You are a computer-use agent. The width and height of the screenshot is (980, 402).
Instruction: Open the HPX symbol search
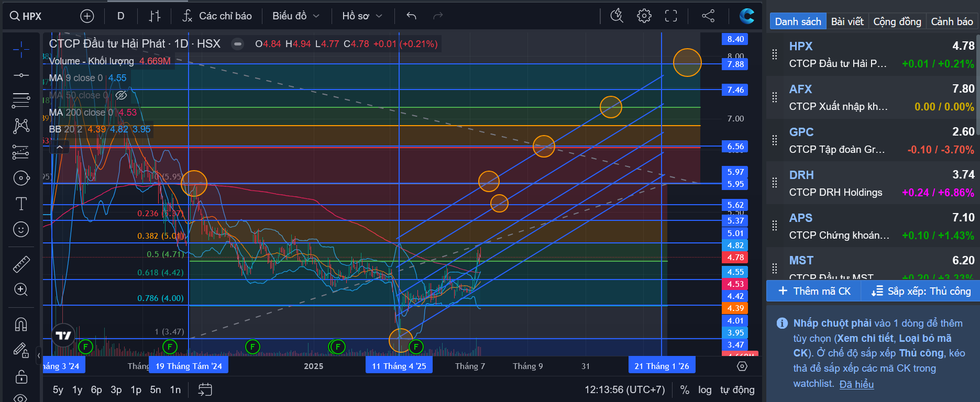[26, 16]
